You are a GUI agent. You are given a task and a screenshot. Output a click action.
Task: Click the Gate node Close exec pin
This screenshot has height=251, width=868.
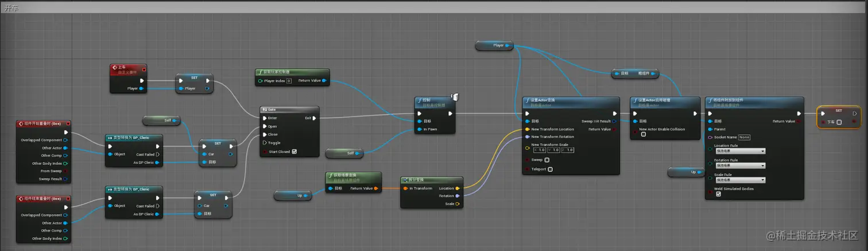(264, 134)
